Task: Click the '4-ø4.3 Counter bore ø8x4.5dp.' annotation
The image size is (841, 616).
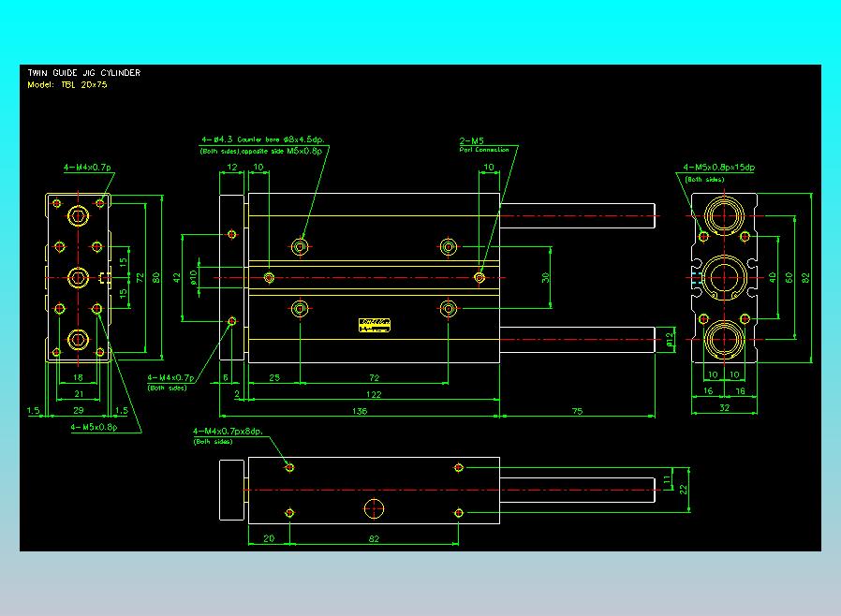Action: pyautogui.click(x=263, y=139)
